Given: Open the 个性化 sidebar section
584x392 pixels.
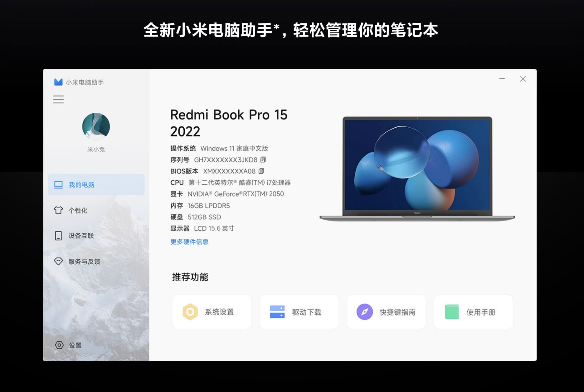Looking at the screenshot, I should (96, 210).
